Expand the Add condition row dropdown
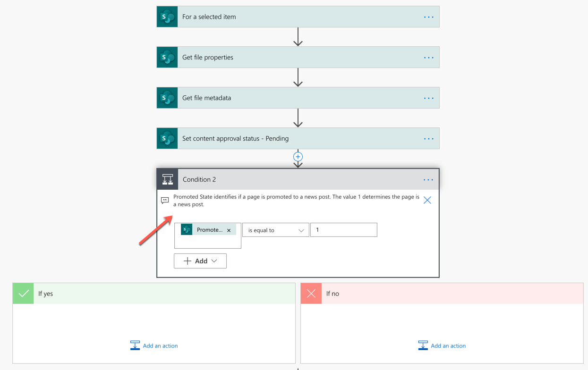 click(x=200, y=261)
